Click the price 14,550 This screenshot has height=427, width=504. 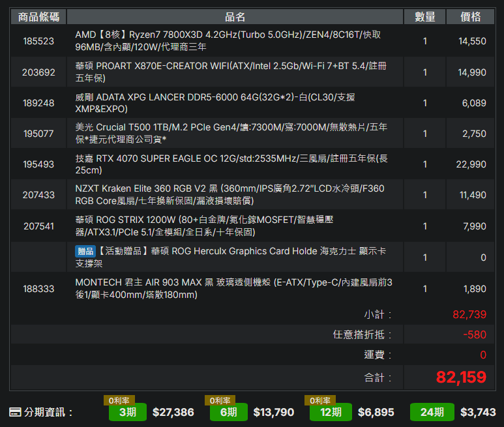pos(472,41)
